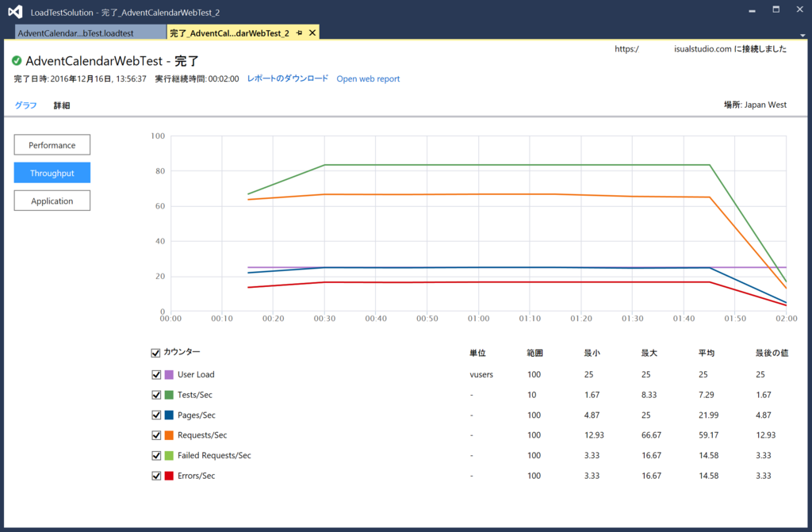Click the Requests/Sec counter label
Screen dimensions: 812x532
pos(202,435)
